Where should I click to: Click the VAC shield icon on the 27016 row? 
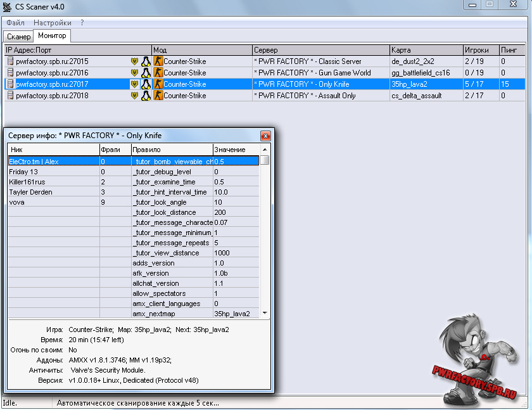tap(134, 73)
